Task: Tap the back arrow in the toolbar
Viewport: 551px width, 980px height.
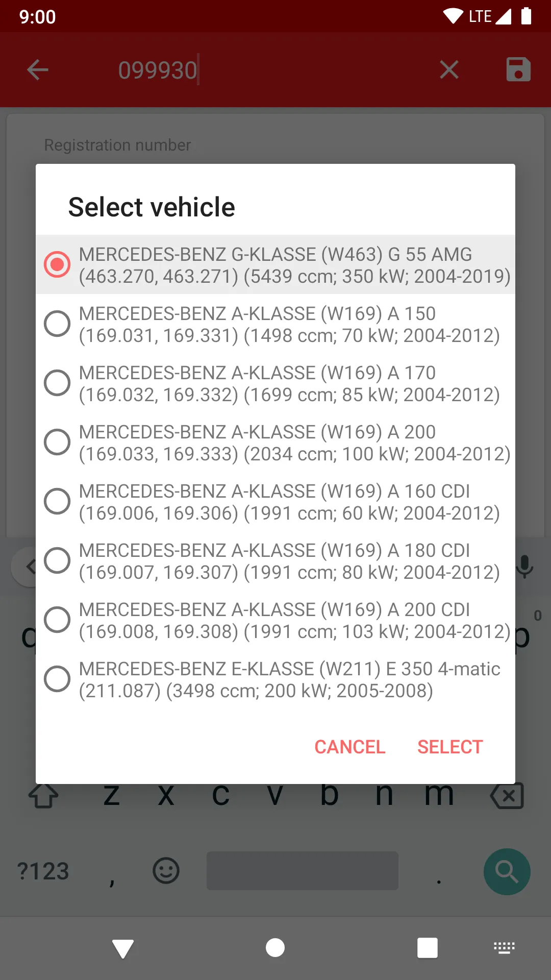Action: tap(38, 70)
